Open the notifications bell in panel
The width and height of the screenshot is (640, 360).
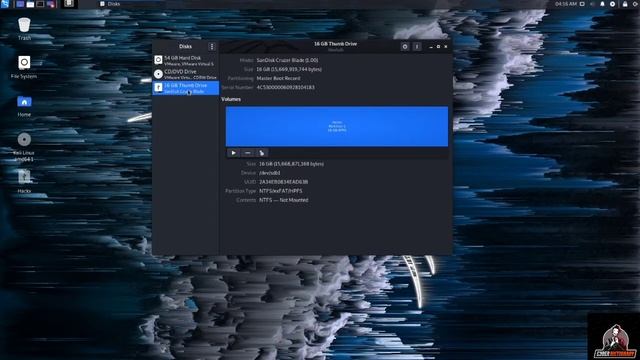pyautogui.click(x=602, y=4)
